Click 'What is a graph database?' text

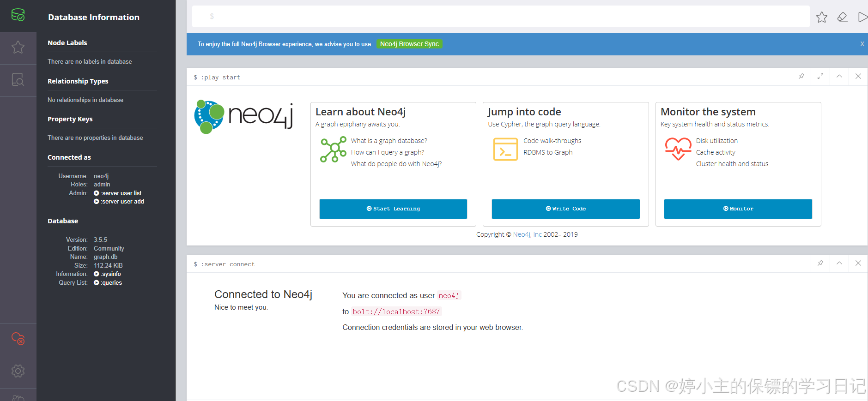(389, 141)
